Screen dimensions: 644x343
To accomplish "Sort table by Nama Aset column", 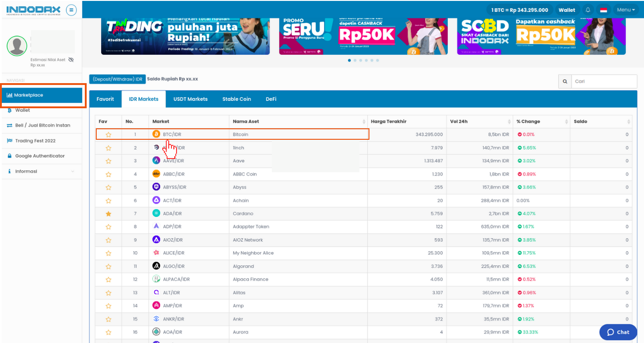I will (x=298, y=121).
